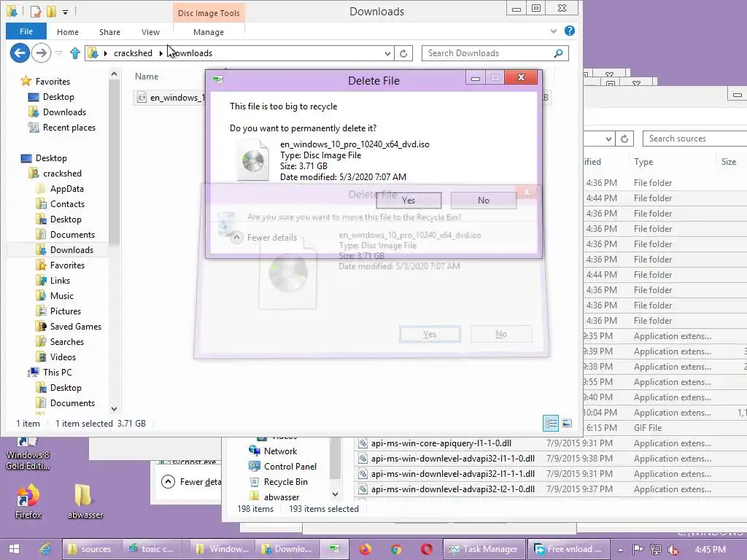Click the muted volume tray icon
Image resolution: width=747 pixels, height=560 pixels.
point(673,550)
